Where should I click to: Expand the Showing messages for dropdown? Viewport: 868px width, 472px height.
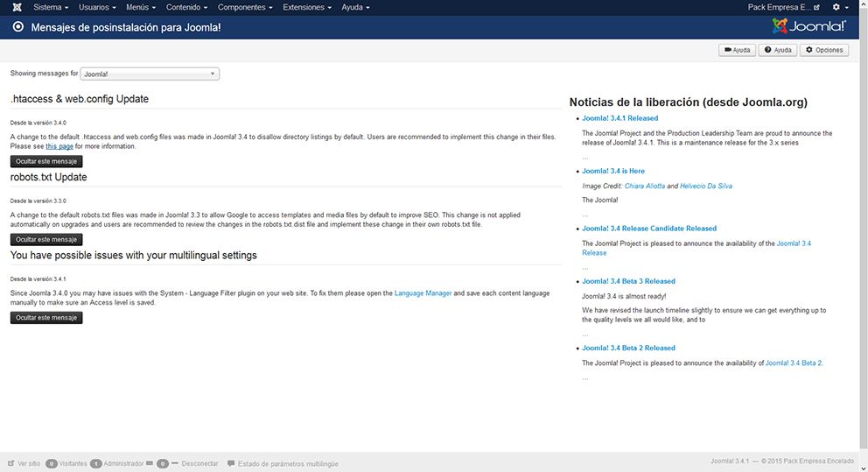pos(150,74)
